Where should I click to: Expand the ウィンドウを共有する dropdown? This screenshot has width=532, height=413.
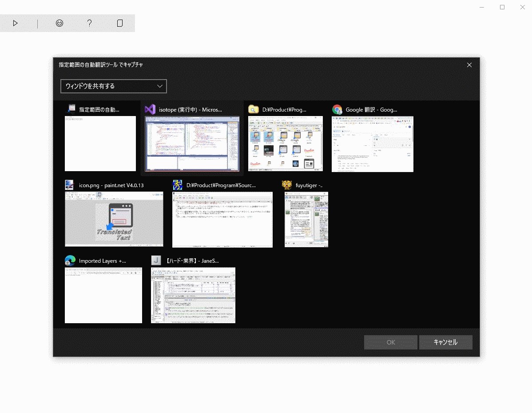click(114, 86)
